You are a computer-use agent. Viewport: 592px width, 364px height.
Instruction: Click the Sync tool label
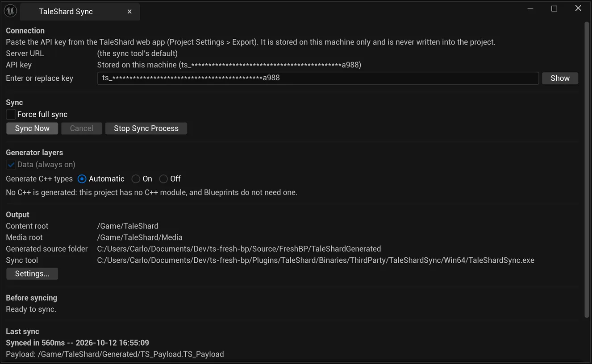click(22, 261)
